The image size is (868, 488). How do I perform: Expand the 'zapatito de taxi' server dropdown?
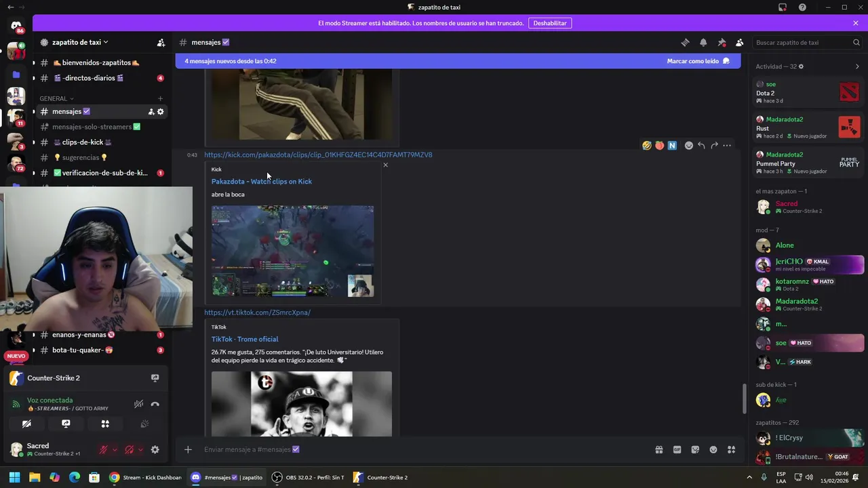coord(80,42)
